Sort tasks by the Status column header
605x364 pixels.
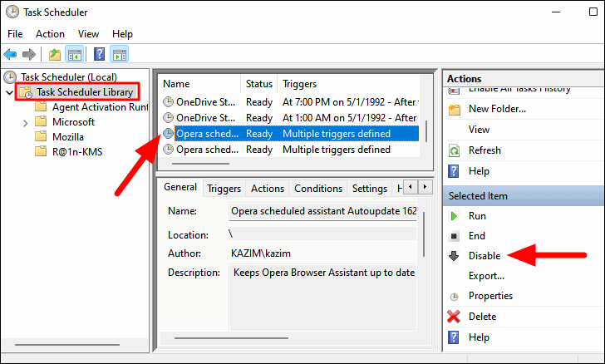(259, 84)
